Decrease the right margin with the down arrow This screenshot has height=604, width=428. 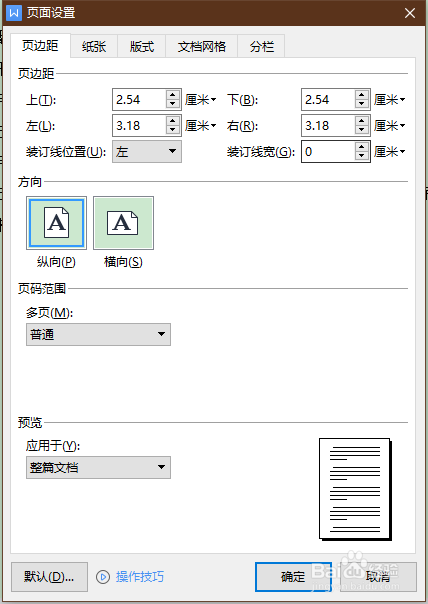pos(361,130)
